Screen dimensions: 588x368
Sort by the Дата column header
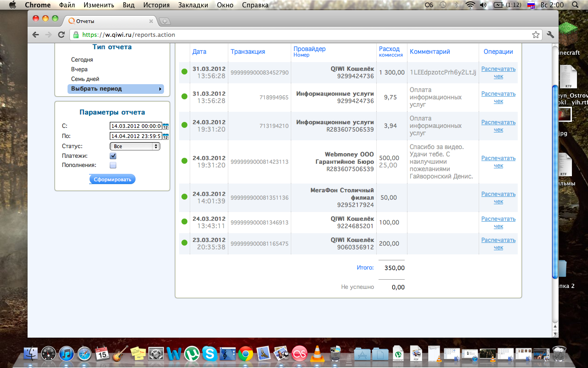coord(199,52)
